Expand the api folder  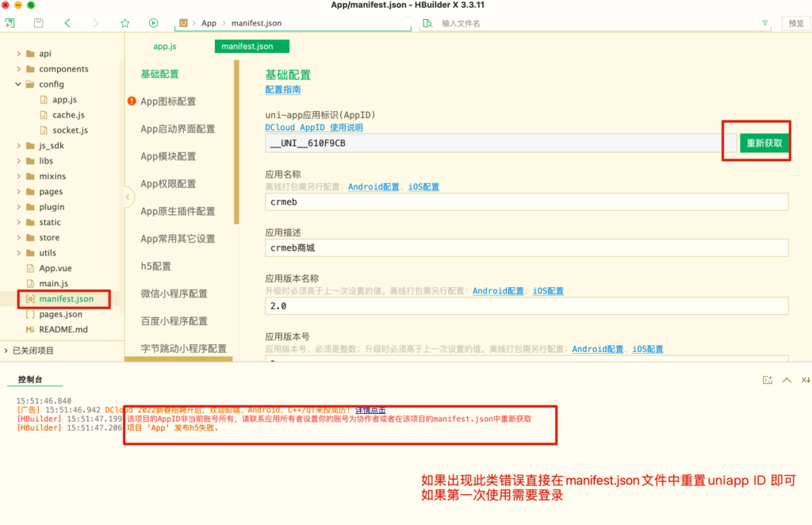[x=19, y=53]
